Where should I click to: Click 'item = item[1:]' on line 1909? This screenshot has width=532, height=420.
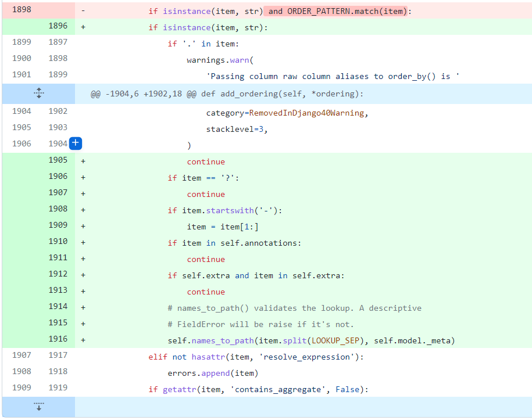click(223, 227)
